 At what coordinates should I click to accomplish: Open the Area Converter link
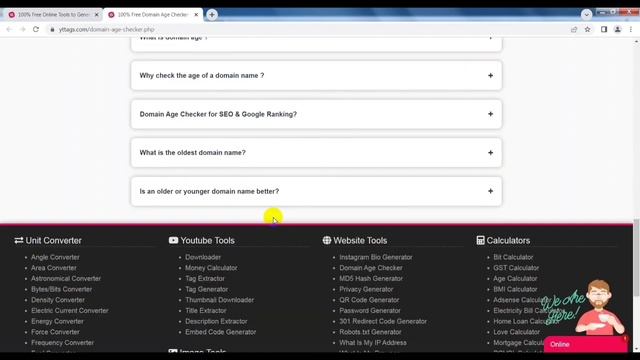54,268
